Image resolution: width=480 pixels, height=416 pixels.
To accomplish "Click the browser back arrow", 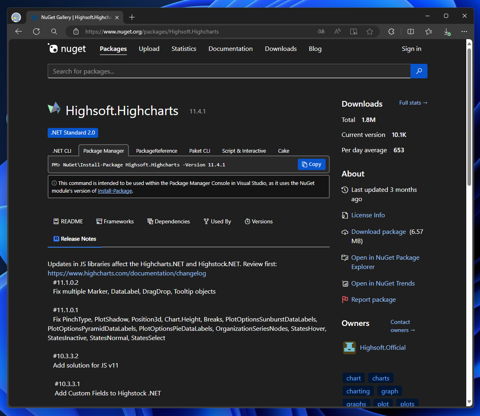I will pos(19,32).
